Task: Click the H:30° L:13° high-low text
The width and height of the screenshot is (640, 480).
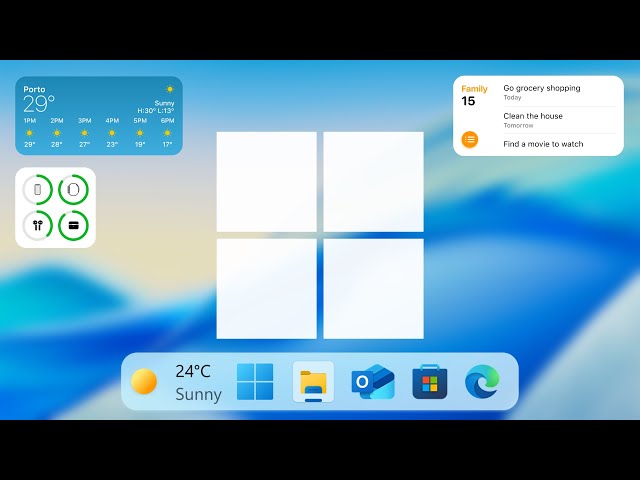Action: coord(156,111)
